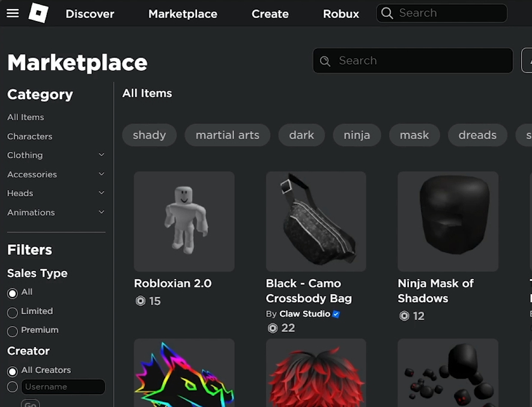Screen dimensions: 532x407
Task: Select the Premium sales type radio
Action: [13, 331]
